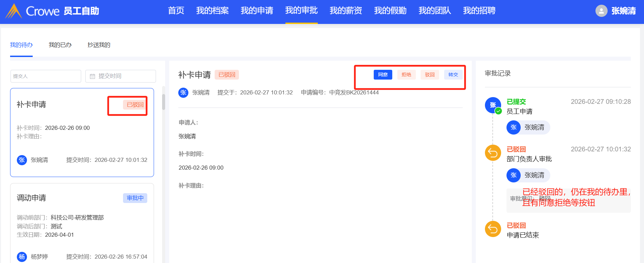Click the calendar icon in 提交时间 field

coord(92,77)
